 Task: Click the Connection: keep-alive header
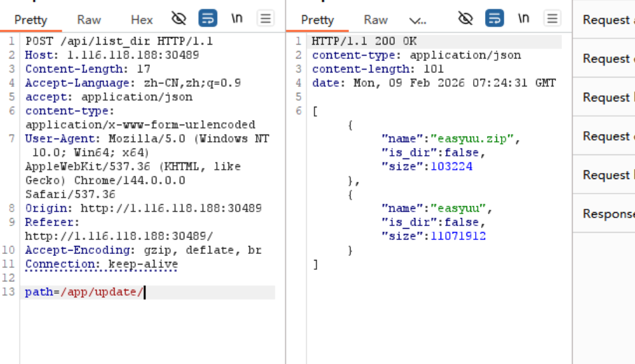[x=102, y=264]
